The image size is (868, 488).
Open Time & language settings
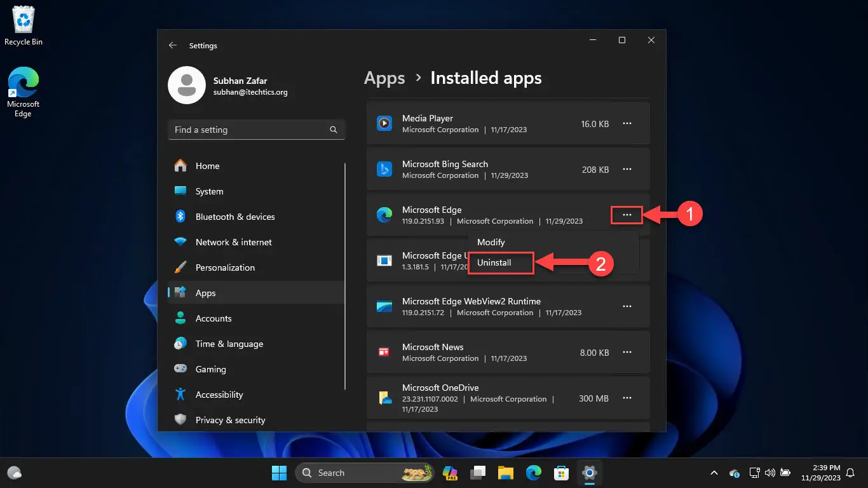pos(256,344)
